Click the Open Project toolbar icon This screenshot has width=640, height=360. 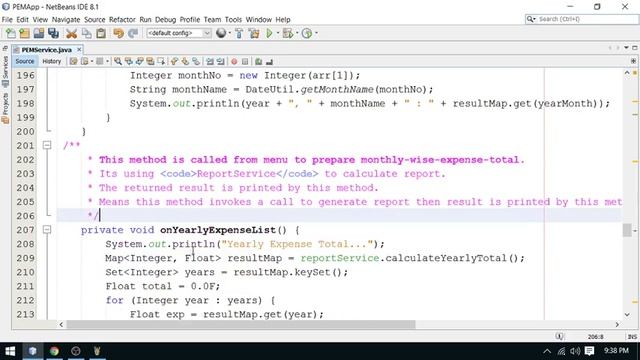(x=39, y=33)
